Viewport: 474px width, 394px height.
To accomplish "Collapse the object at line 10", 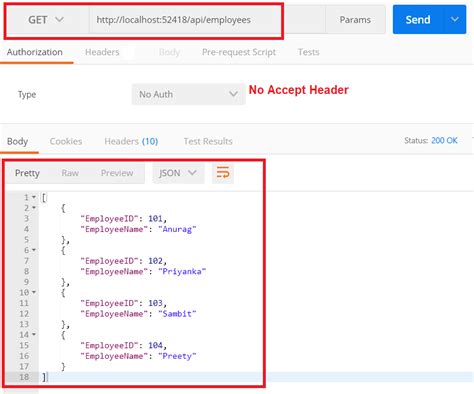I will pos(34,293).
